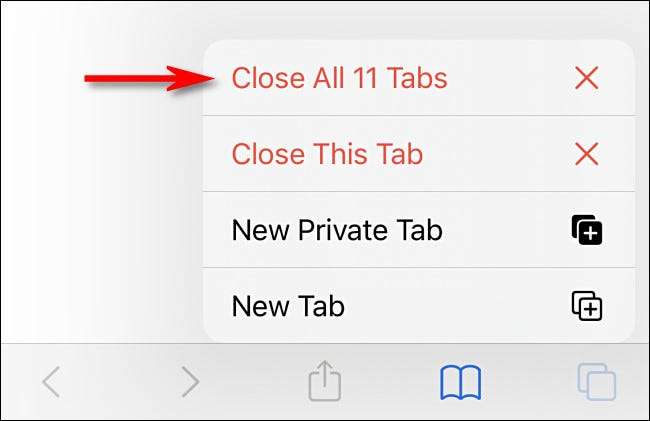
Task: Click the New Tab menu label
Action: (x=288, y=306)
